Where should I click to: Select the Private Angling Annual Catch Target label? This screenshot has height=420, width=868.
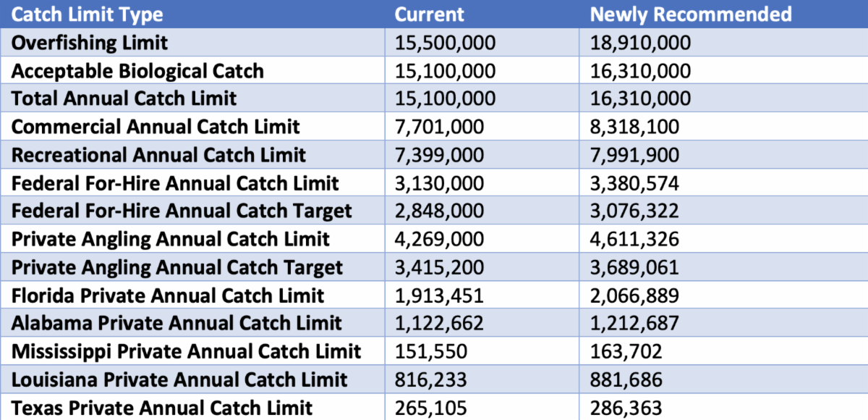click(177, 267)
